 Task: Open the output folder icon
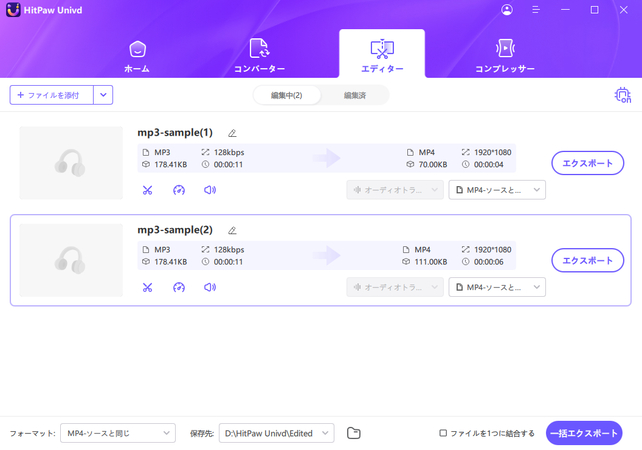click(x=354, y=433)
